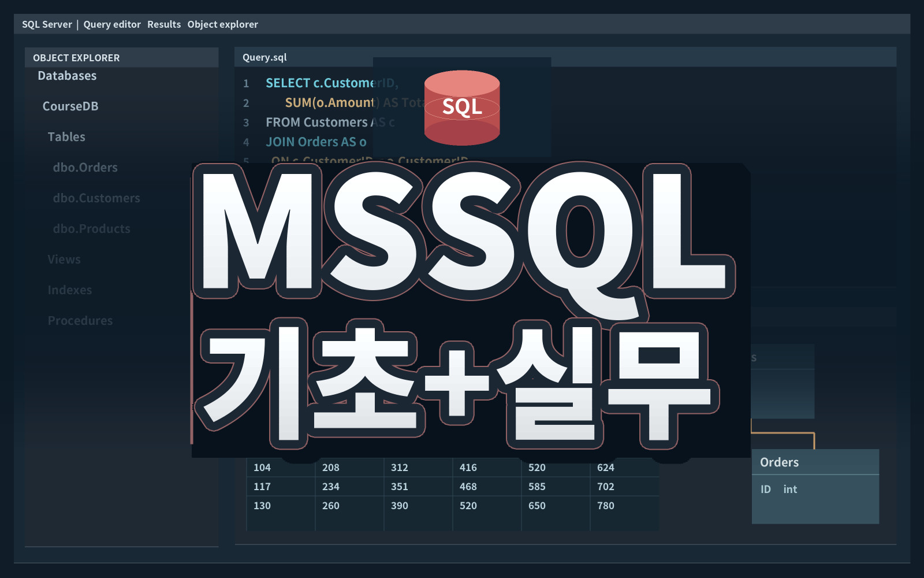Click result cell 104

[262, 468]
